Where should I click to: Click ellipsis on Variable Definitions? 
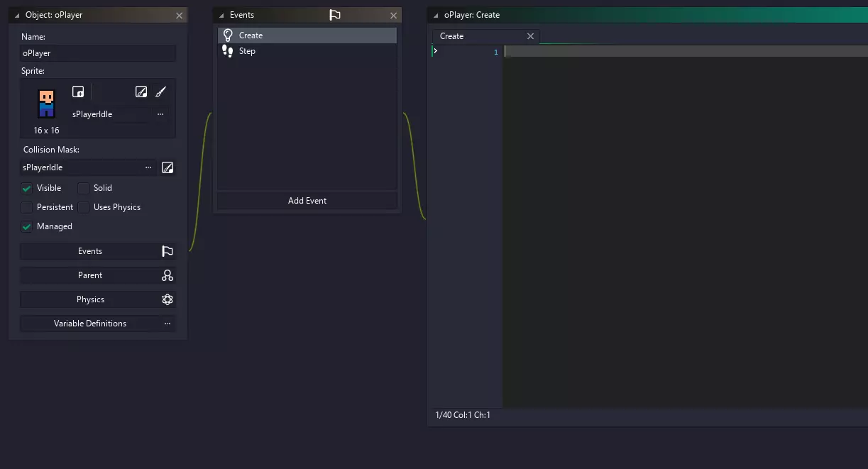coord(167,324)
